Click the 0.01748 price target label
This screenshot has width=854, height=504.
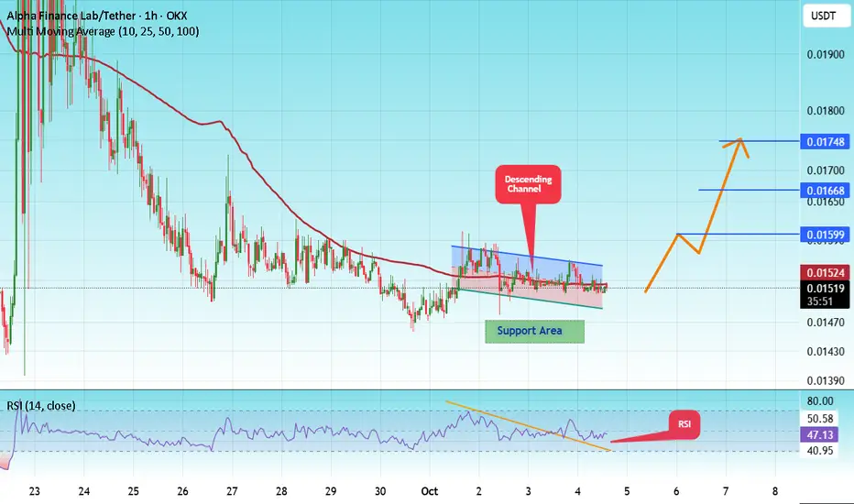pos(825,142)
